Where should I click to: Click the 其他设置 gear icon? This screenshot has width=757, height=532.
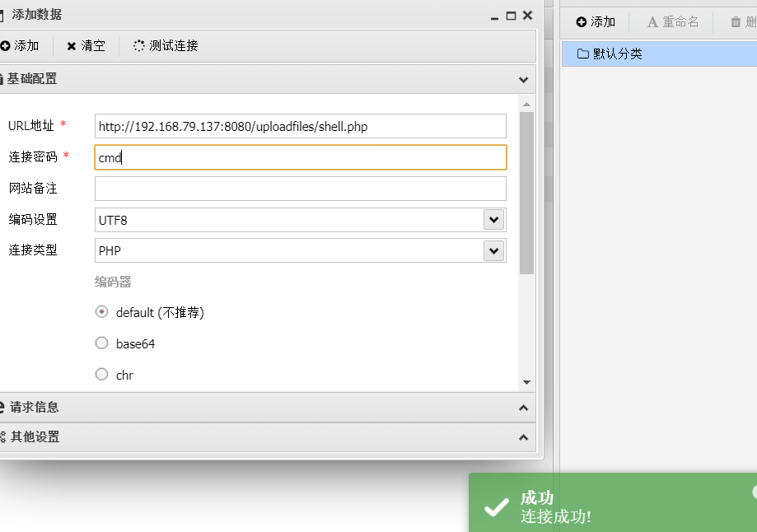point(2,437)
